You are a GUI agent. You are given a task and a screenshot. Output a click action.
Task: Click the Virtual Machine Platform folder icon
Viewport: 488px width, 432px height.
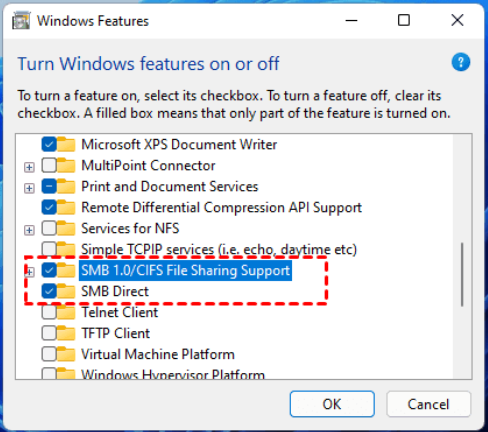pyautogui.click(x=66, y=354)
